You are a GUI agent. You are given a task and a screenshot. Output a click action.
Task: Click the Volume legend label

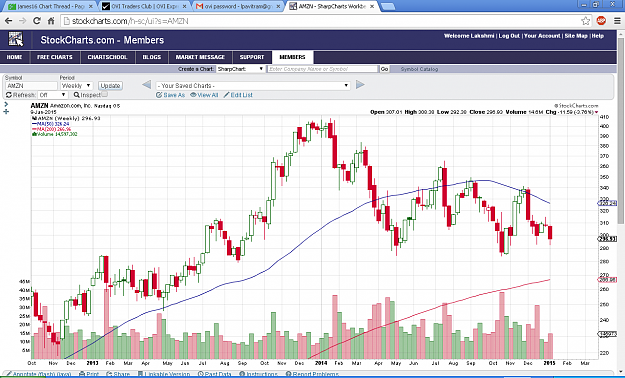tap(55, 134)
